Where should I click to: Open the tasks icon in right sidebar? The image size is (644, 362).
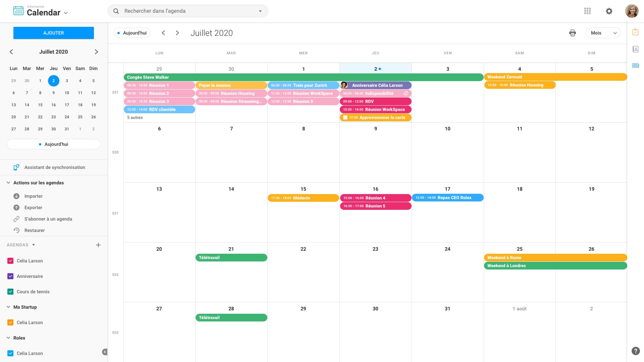pyautogui.click(x=635, y=32)
